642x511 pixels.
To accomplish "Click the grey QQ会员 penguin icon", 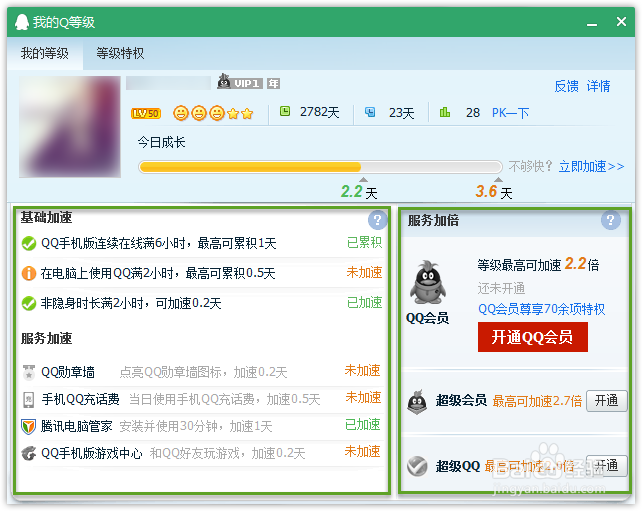I will (427, 282).
